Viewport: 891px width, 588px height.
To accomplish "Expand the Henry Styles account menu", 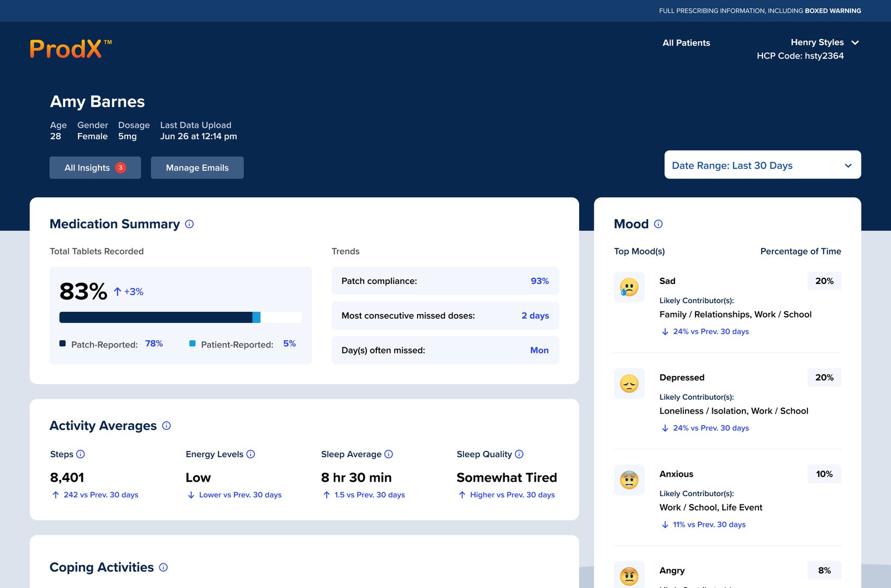I will click(x=855, y=42).
